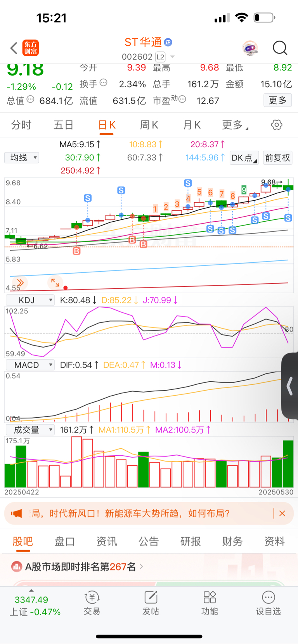Switch to the 五日 chart tab
Image resolution: width=298 pixels, height=644 pixels.
click(x=64, y=125)
